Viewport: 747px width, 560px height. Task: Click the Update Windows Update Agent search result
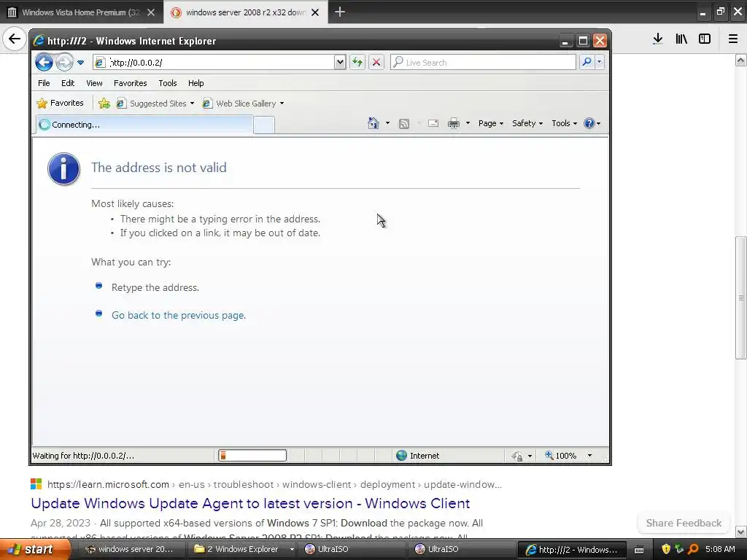[x=251, y=503]
